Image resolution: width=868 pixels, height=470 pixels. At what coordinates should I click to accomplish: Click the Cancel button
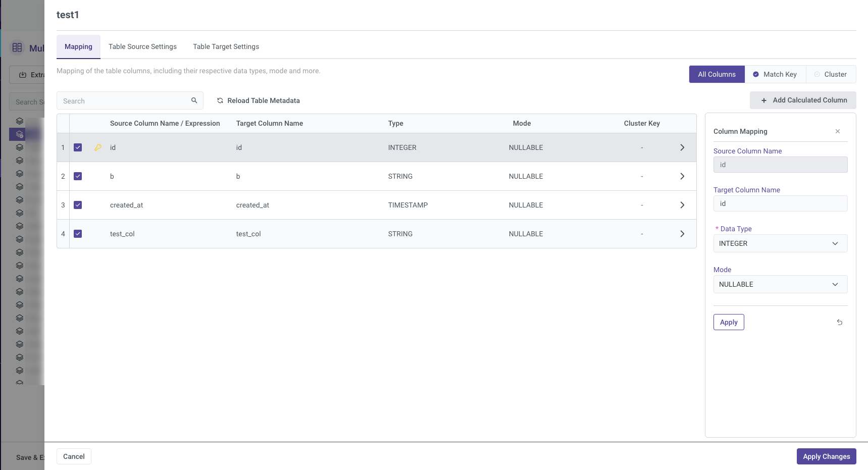point(74,456)
